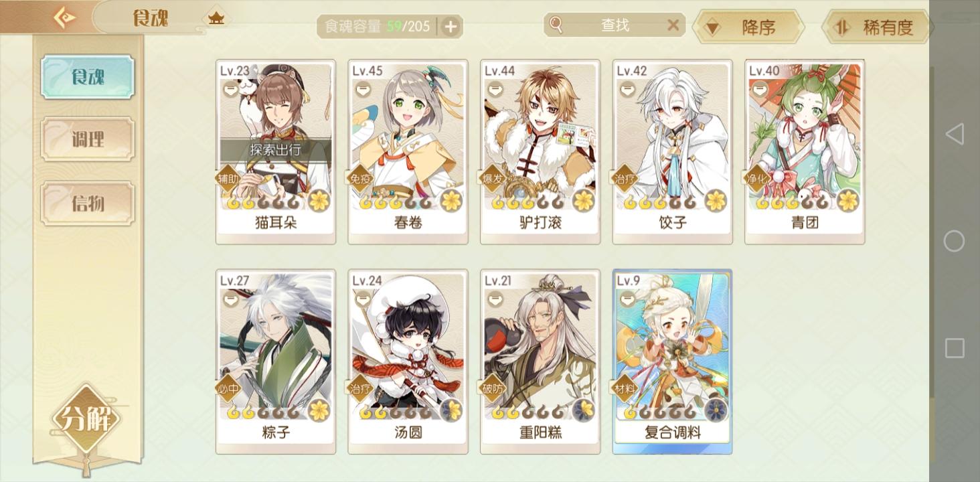Image resolution: width=980 pixels, height=482 pixels.
Task: Toggle the speech bubble mark on 汤圆
Action: pos(363,299)
